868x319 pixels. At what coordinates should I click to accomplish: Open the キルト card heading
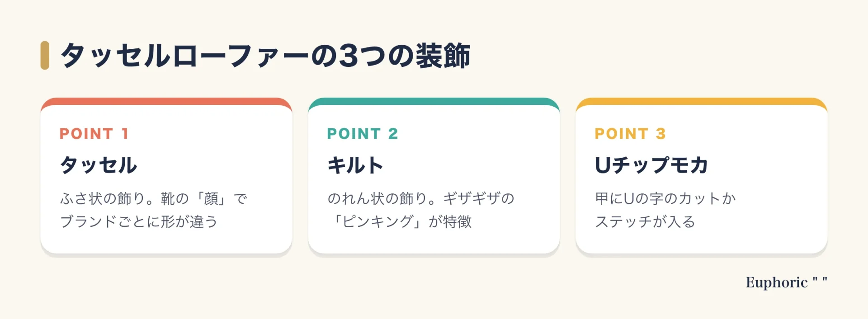point(355,165)
